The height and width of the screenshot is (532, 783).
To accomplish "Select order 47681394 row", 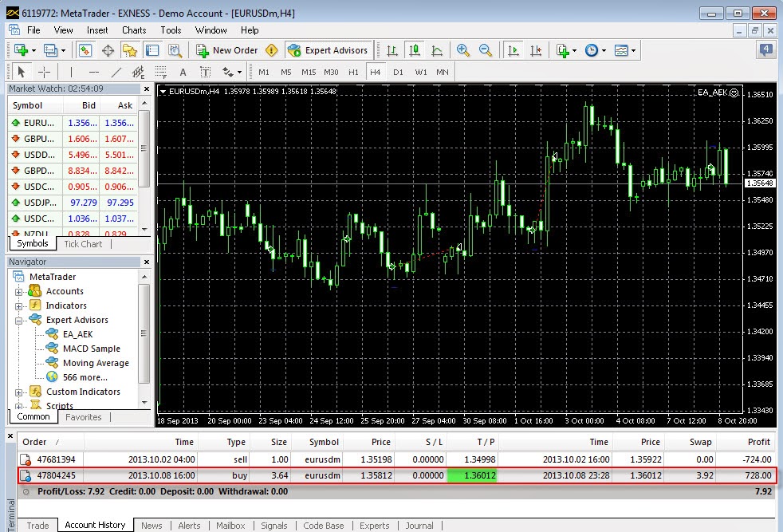I will tap(398, 459).
